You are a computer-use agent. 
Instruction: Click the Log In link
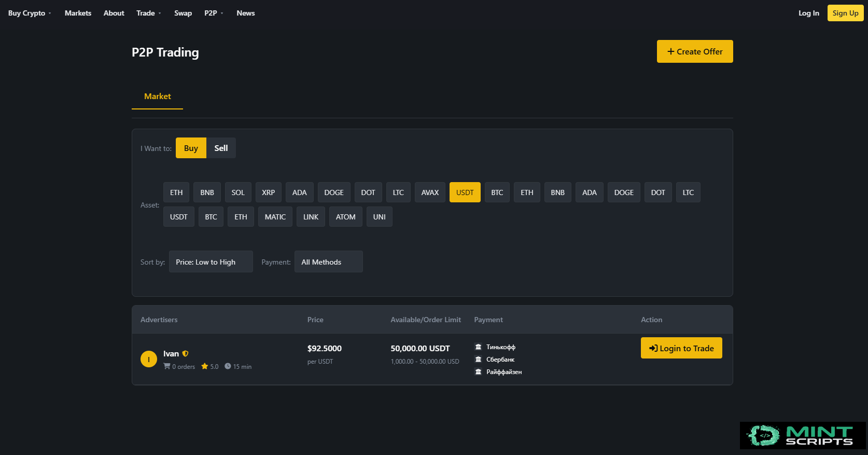809,13
